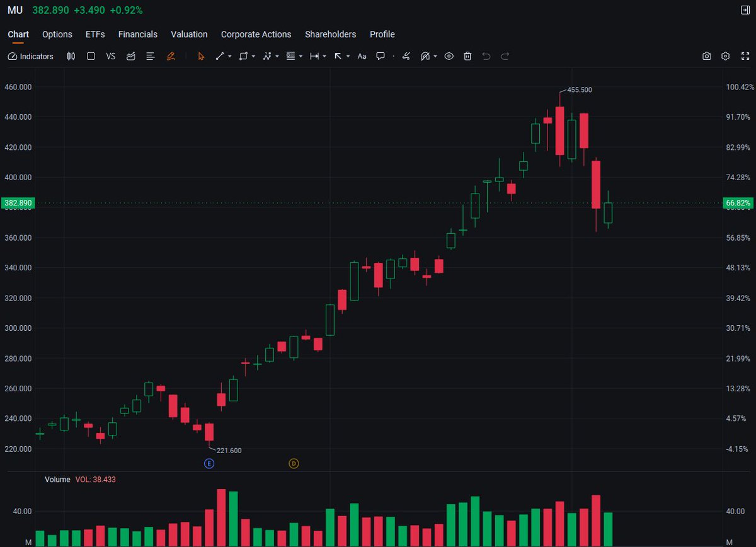Click the VOL: 38.433 value
Screen dimensions: 756x547
pyautogui.click(x=96, y=480)
